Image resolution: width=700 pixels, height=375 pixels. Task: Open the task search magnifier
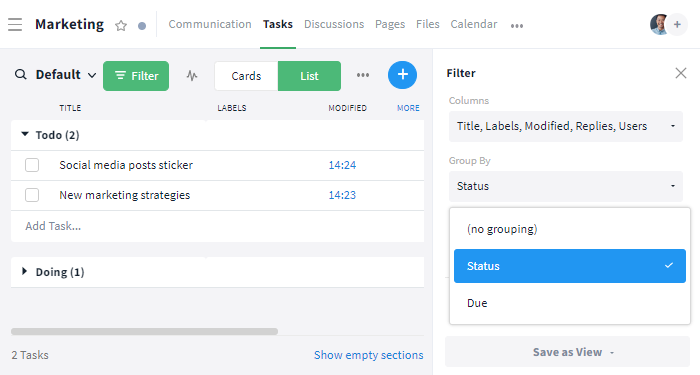21,75
